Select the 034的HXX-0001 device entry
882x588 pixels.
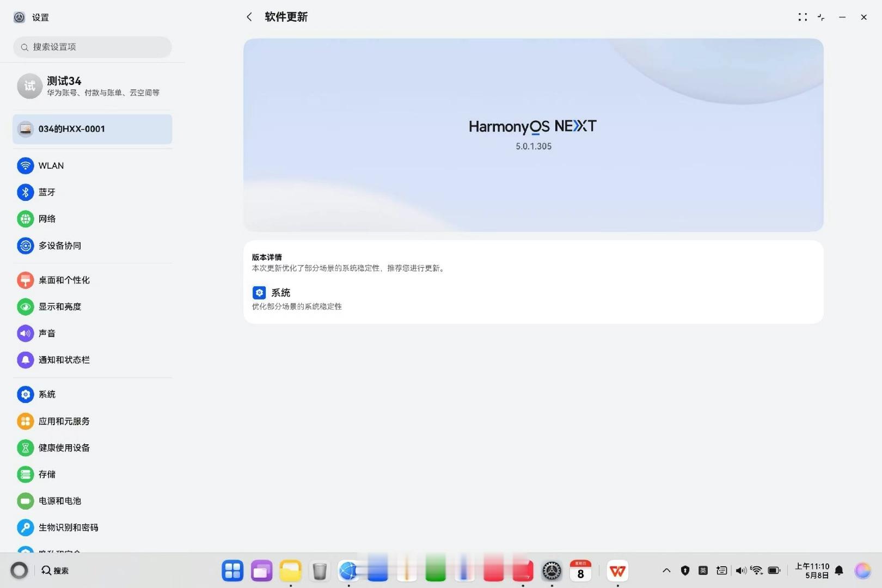click(93, 129)
